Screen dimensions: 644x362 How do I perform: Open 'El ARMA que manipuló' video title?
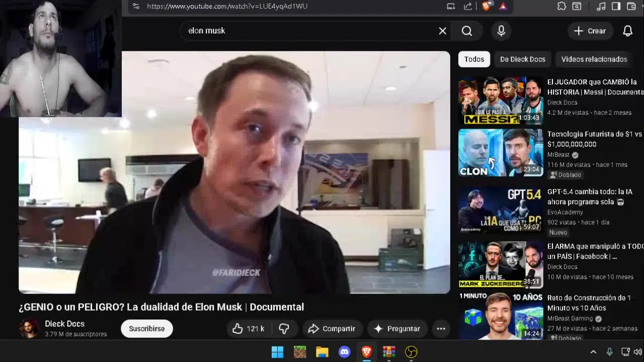[x=595, y=251]
